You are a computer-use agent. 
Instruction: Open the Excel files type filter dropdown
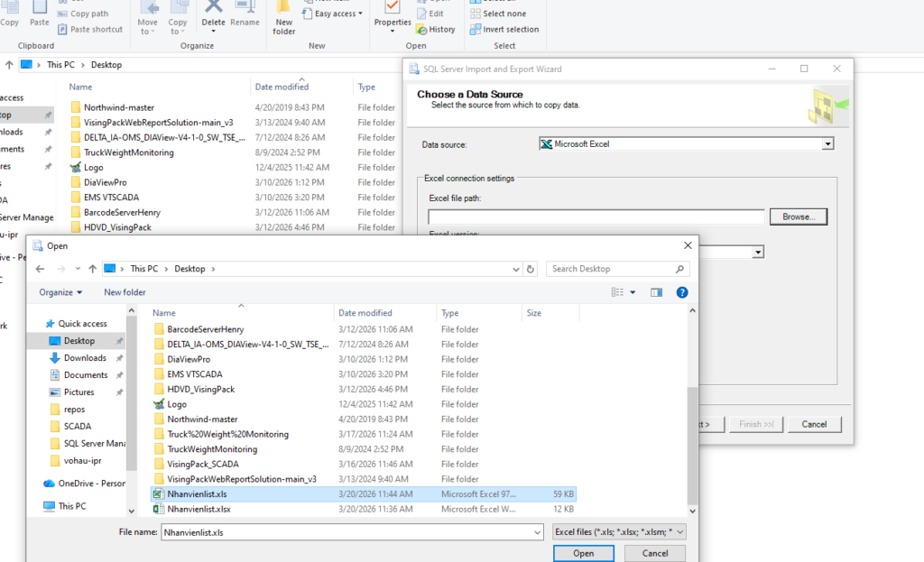[620, 532]
